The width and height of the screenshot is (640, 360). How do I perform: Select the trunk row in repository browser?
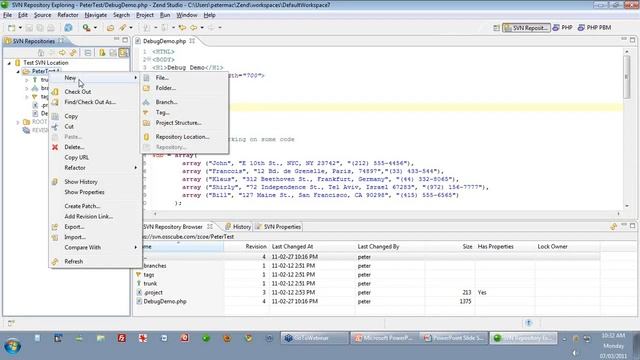367,284
